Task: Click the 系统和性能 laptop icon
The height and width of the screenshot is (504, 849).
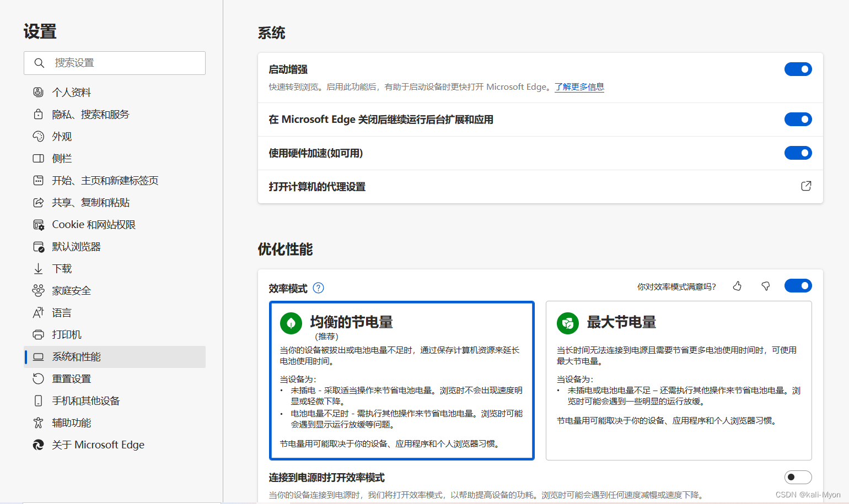Action: pos(38,356)
